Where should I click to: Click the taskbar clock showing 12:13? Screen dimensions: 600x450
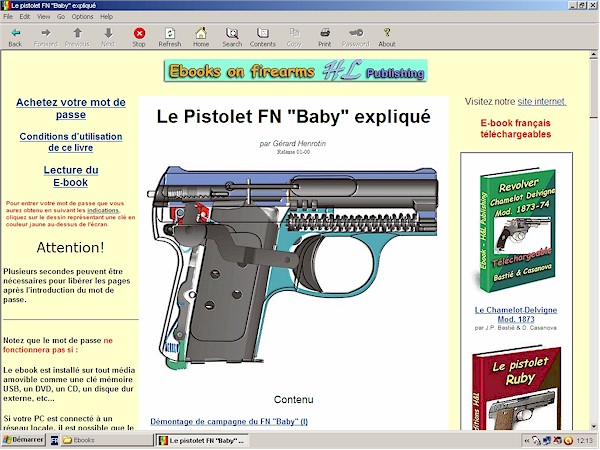584,441
